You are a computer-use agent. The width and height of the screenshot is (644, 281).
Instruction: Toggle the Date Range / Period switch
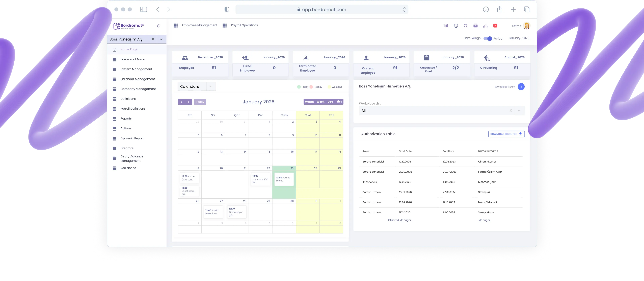pyautogui.click(x=488, y=39)
